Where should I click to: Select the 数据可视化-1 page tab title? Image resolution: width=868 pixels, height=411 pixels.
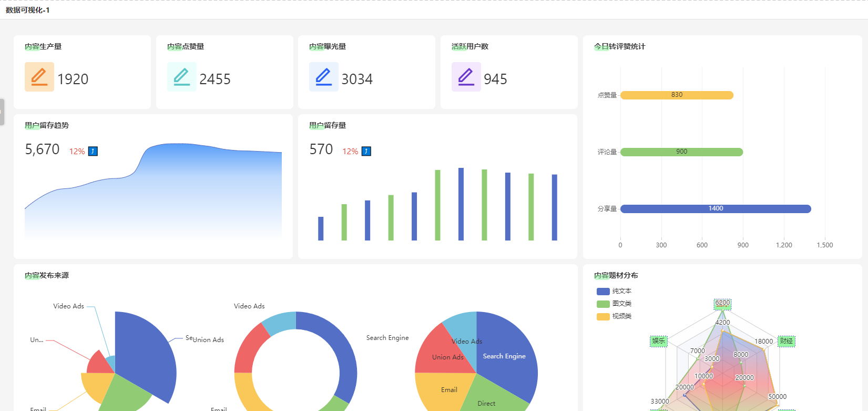pyautogui.click(x=28, y=10)
